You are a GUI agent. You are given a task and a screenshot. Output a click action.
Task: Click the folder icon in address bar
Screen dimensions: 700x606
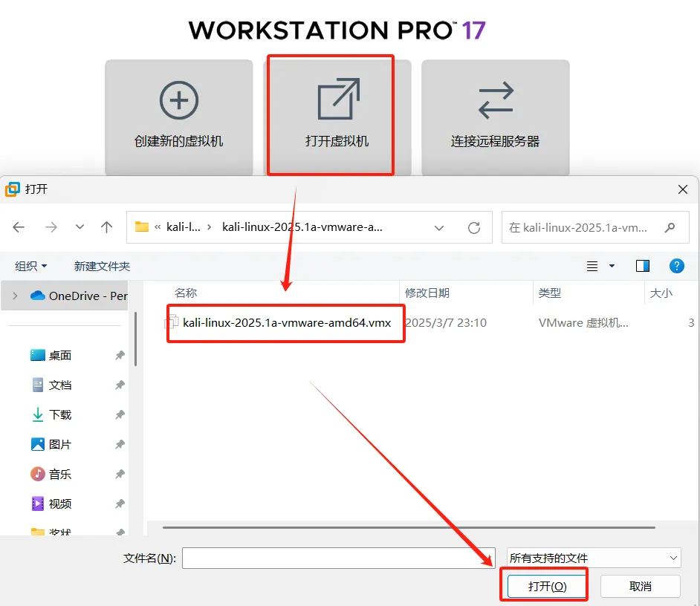coord(141,227)
